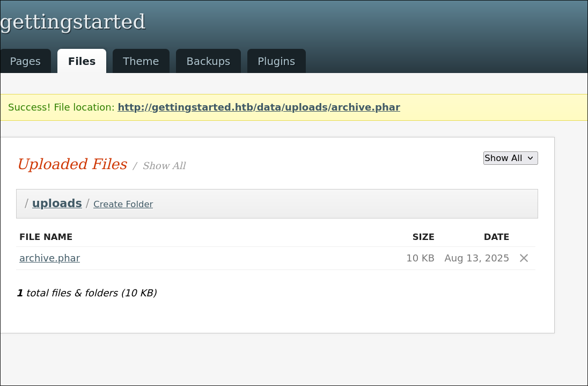Click the 10 KB size cell of archive.phar
588x386 pixels.
420,258
